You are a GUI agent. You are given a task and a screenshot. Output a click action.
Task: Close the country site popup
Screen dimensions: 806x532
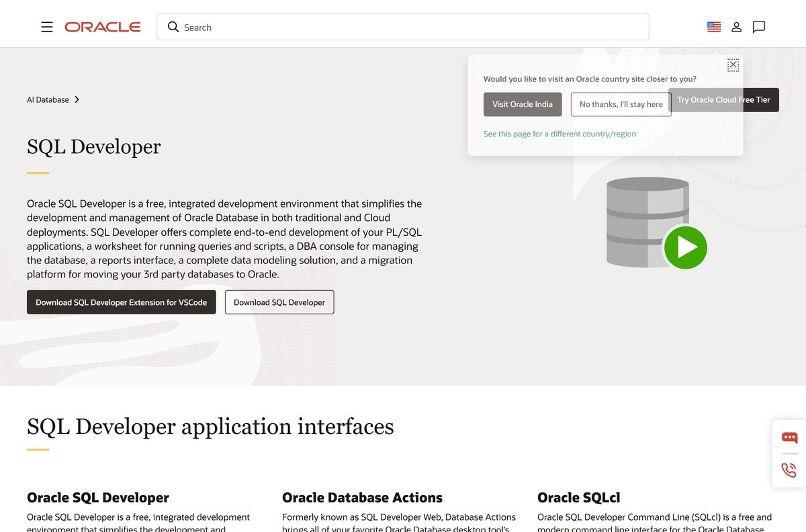[x=733, y=65]
